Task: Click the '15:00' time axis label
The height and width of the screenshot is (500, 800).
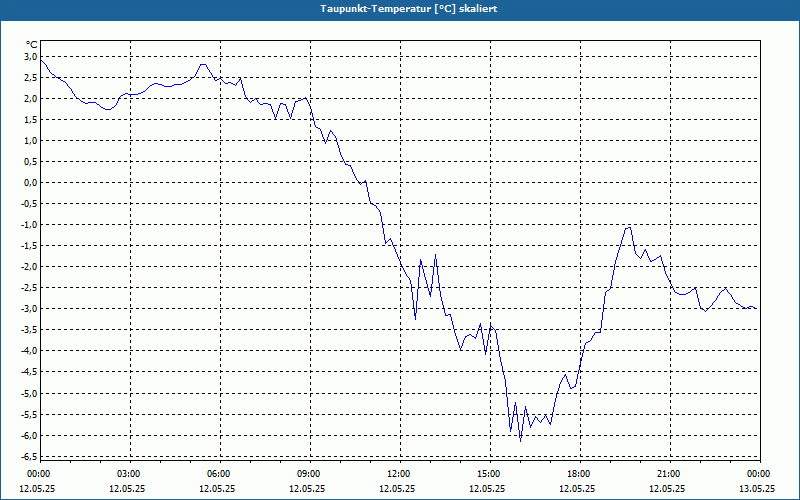Action: click(488, 474)
